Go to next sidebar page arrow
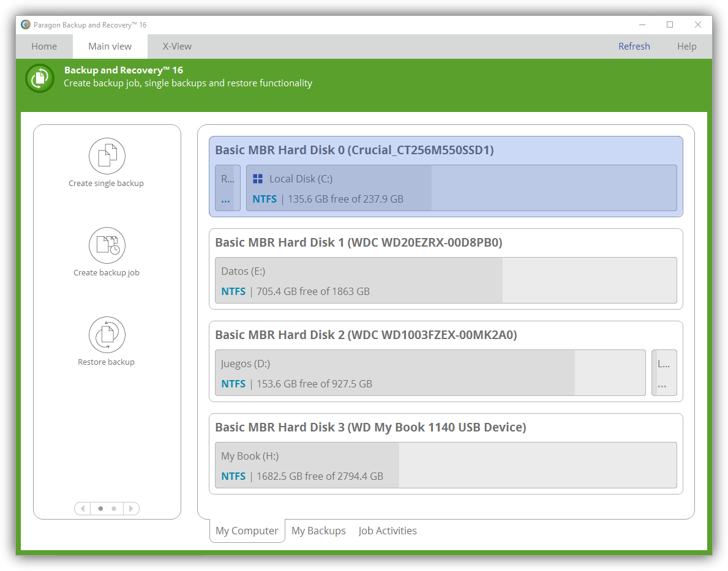 click(131, 509)
